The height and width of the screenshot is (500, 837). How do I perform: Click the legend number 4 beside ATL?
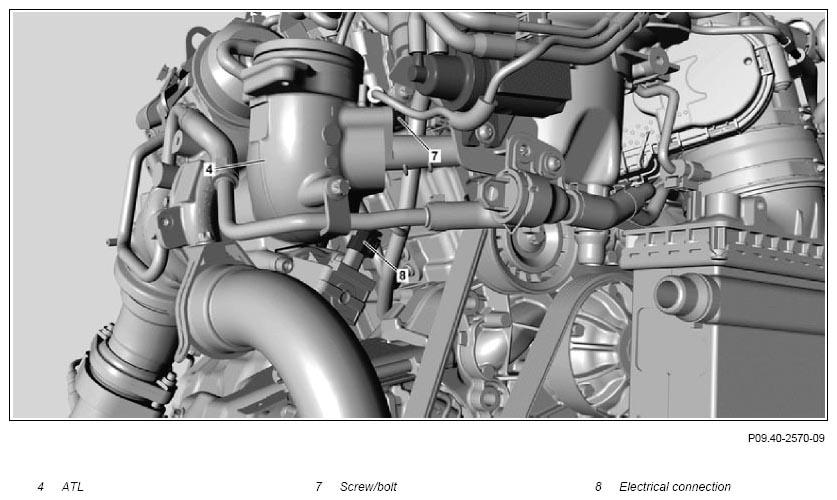pos(41,487)
